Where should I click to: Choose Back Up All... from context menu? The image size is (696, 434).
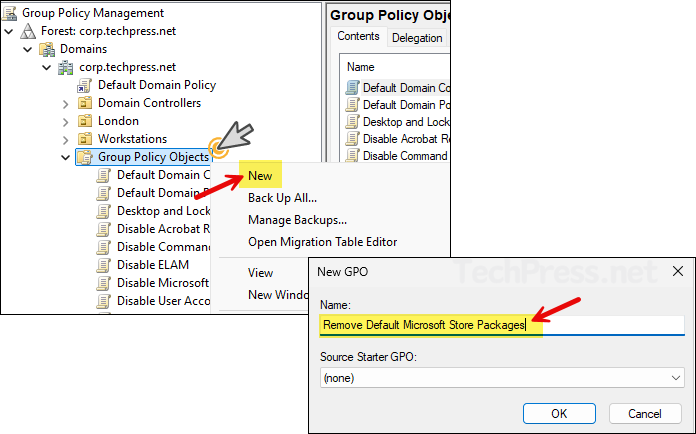(x=282, y=198)
